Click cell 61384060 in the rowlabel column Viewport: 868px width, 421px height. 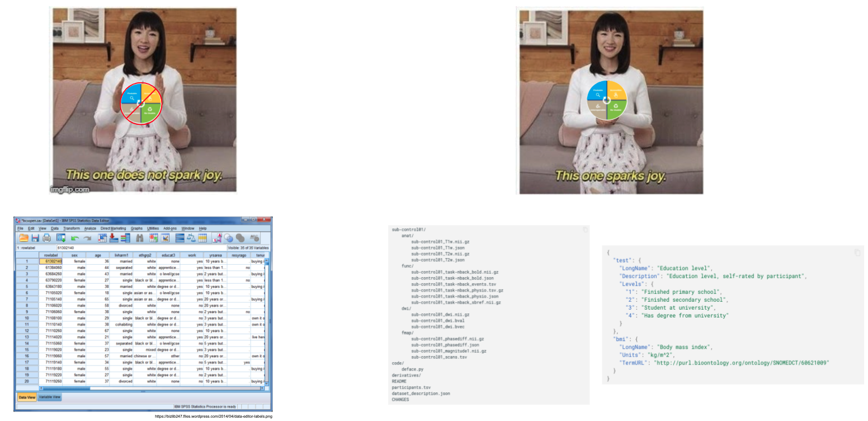[x=51, y=268]
